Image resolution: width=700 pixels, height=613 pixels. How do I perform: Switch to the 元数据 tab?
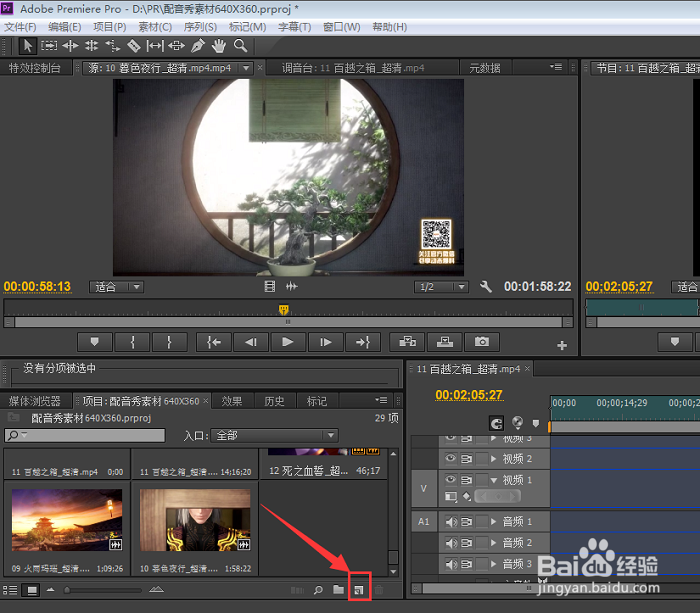485,68
